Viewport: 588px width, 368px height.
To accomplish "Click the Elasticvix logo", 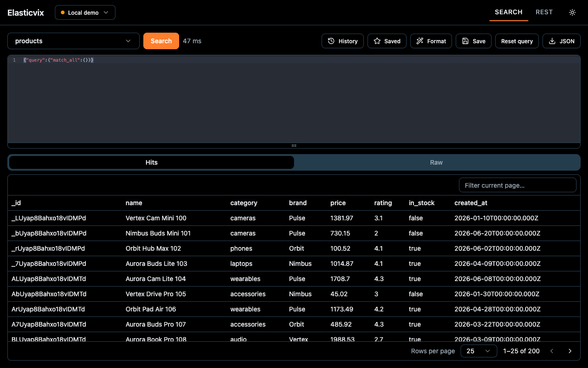I will [x=26, y=12].
